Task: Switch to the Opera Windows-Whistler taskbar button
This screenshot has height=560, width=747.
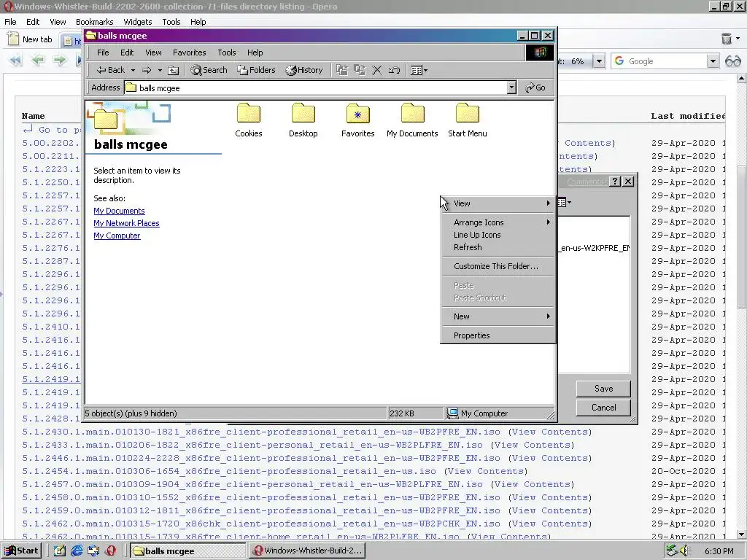Action: point(307,551)
